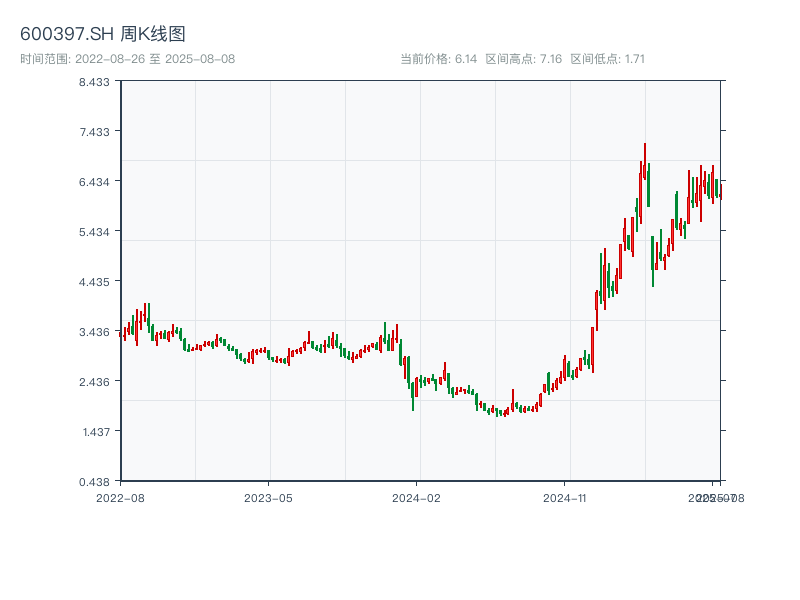
Task: Click y-axis label 6.434
Action: coord(94,182)
